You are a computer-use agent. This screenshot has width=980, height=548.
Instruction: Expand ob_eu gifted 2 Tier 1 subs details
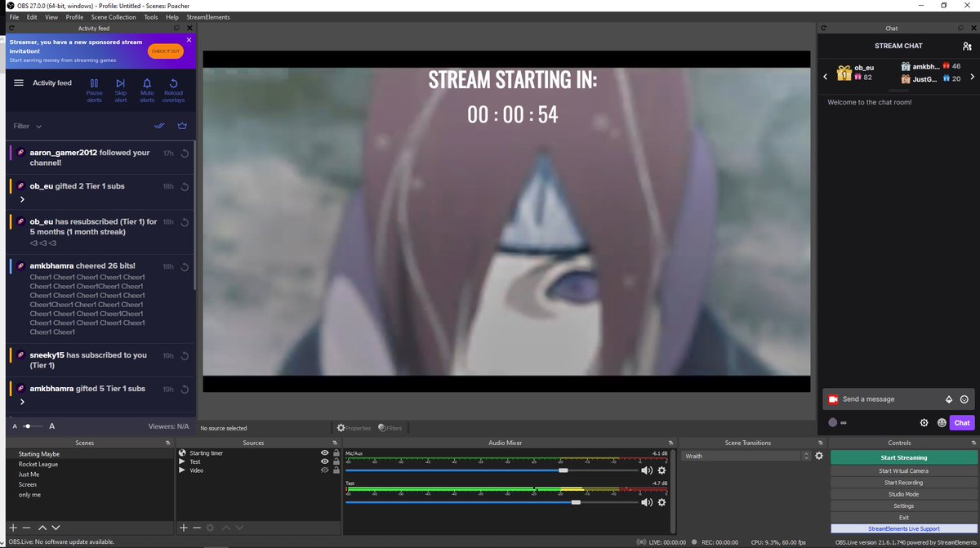tap(22, 199)
